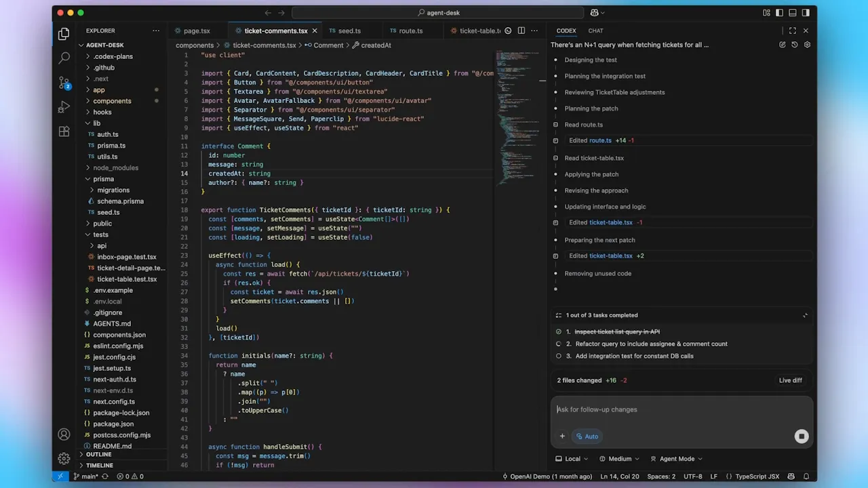
Task: Stop the running Codex task
Action: click(x=801, y=436)
